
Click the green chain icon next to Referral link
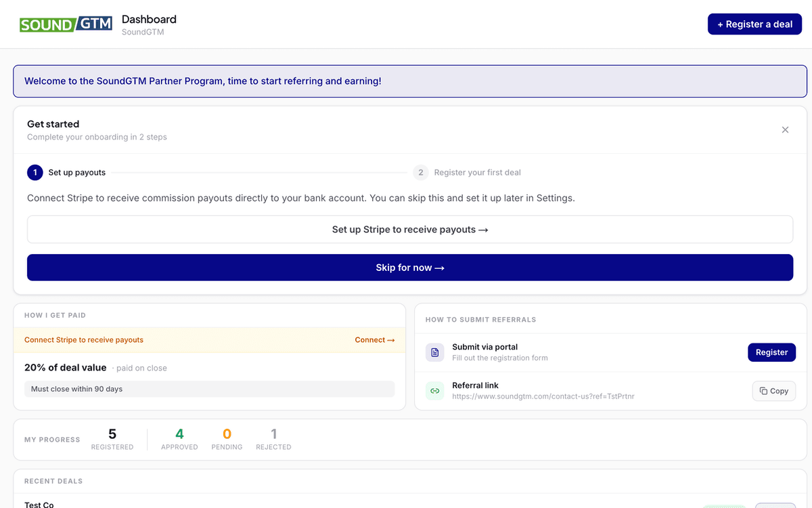tap(434, 391)
